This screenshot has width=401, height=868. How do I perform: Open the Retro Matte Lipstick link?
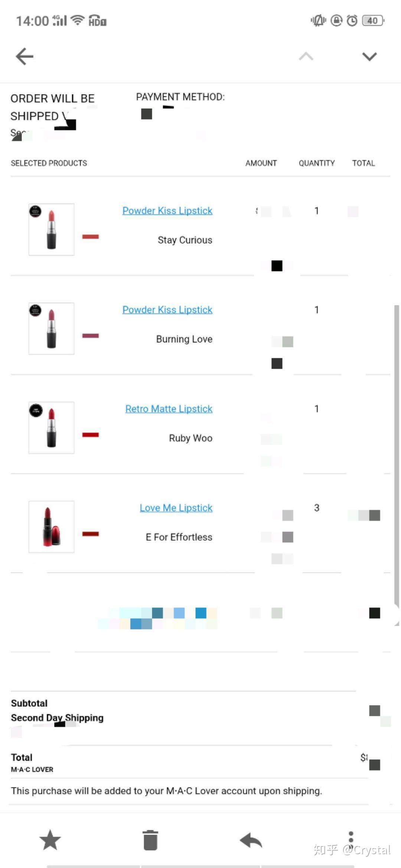[x=169, y=409]
